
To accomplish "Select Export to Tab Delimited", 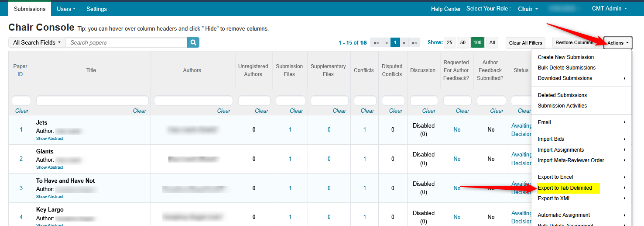I will pos(565,188).
